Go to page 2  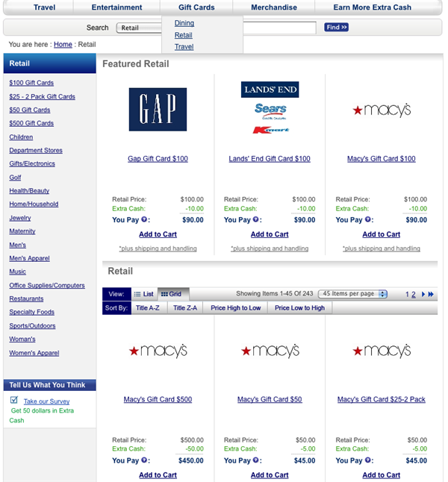414,295
